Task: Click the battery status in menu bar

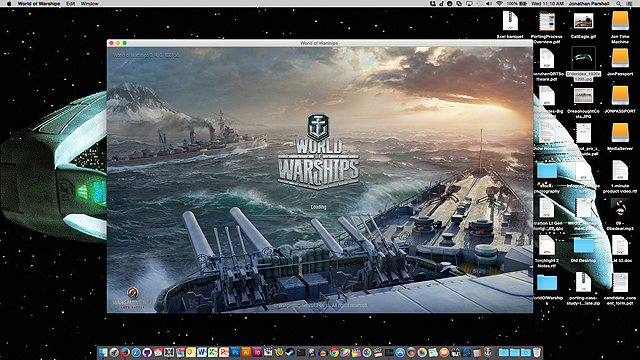Action: pos(517,3)
